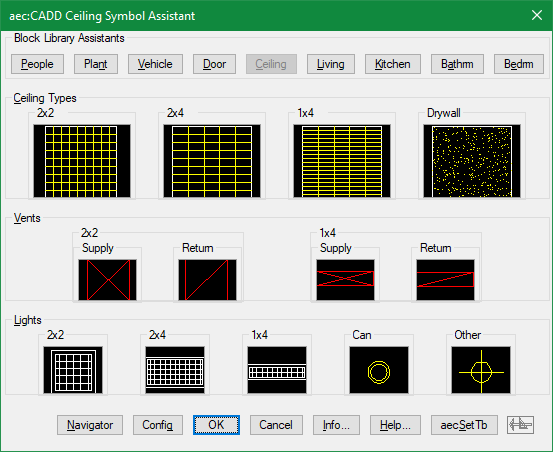Choose the 2x4 light fixture symbol
This screenshot has width=553, height=452.
(x=175, y=370)
